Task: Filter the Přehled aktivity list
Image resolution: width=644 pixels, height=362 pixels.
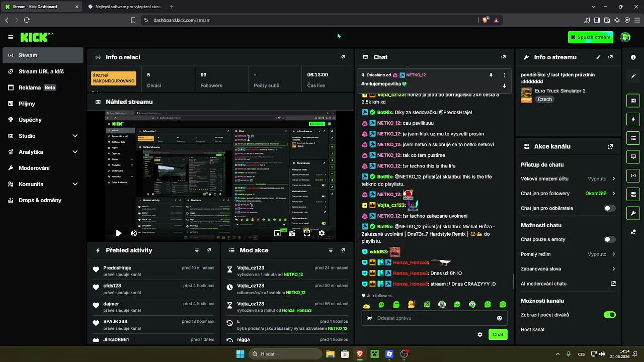Action: 197,250
